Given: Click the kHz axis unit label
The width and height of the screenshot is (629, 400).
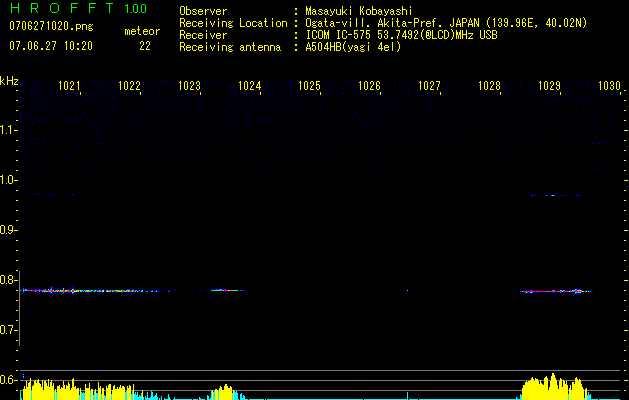Looking at the screenshot, I should click(9, 81).
